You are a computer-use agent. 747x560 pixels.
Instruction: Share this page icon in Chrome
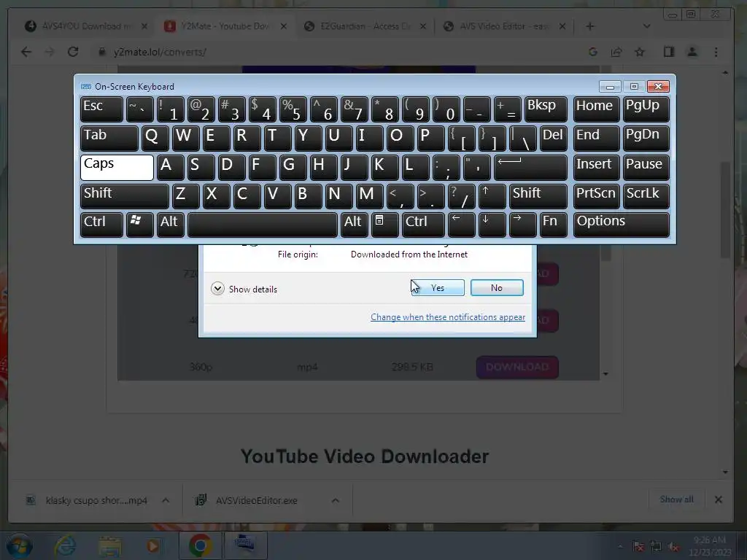pos(616,52)
